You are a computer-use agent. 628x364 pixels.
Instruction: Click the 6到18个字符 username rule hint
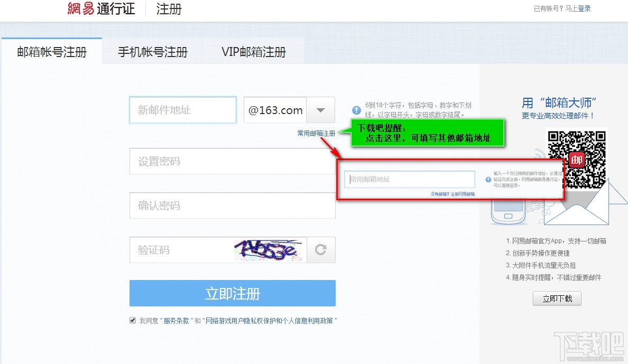tap(418, 110)
